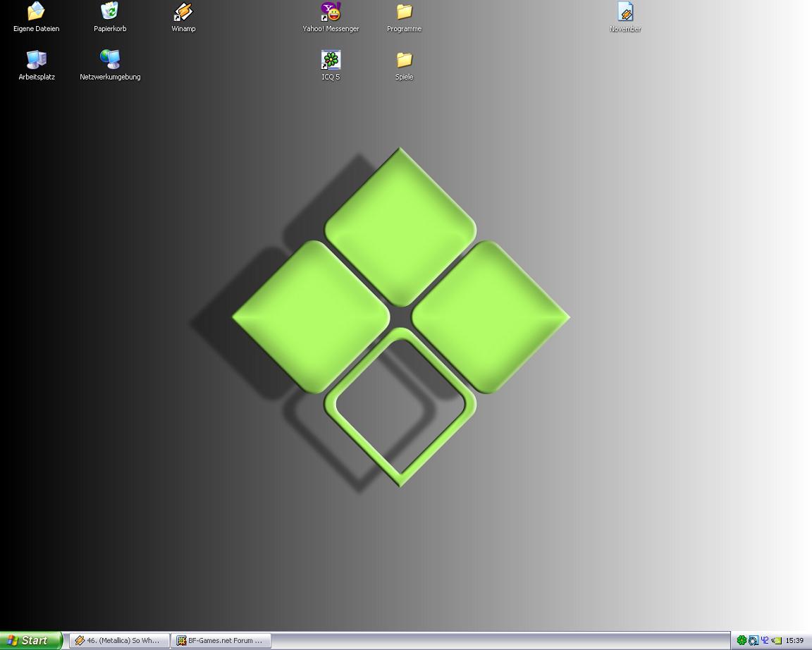This screenshot has width=812, height=650.
Task: Click the 15:39 taskbar clock
Action: pyautogui.click(x=795, y=641)
